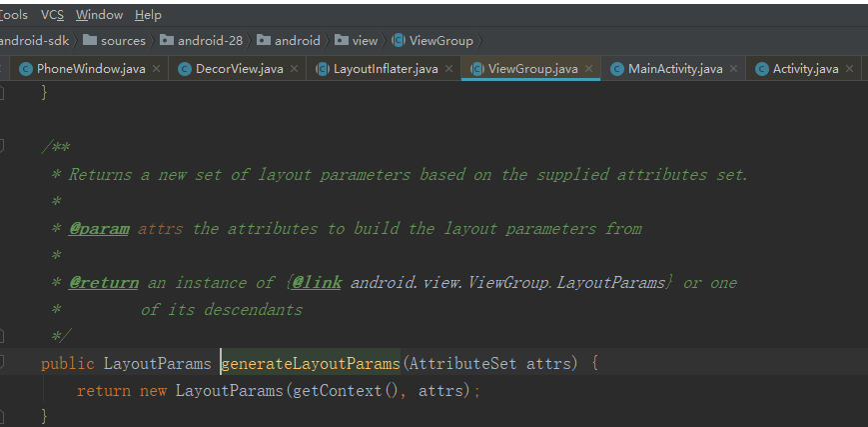Switch to the Activity.java tab
Image resolution: width=868 pixels, height=427 pixels.
(x=805, y=69)
